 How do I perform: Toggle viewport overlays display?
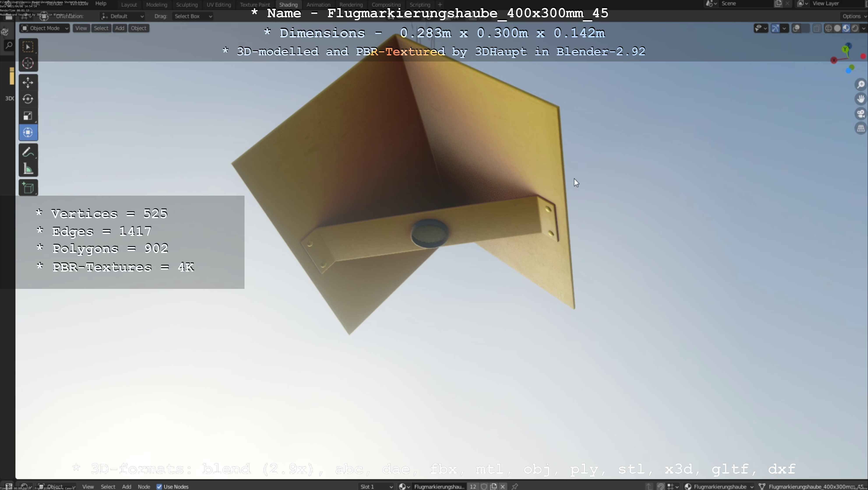point(796,28)
